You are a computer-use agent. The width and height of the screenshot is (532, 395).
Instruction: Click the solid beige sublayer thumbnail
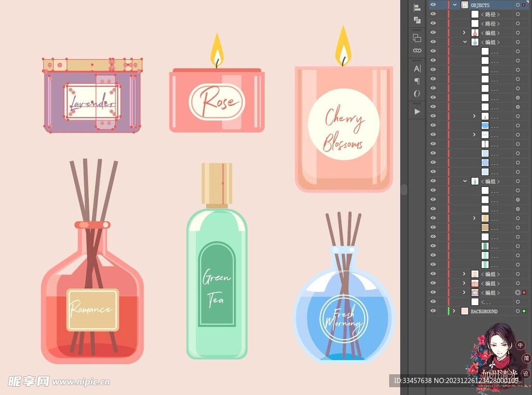pyautogui.click(x=485, y=227)
